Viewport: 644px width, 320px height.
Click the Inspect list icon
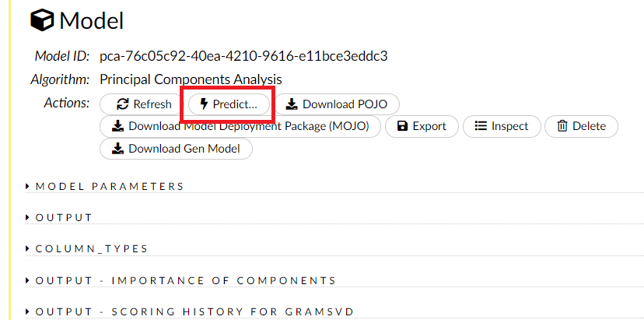click(481, 126)
